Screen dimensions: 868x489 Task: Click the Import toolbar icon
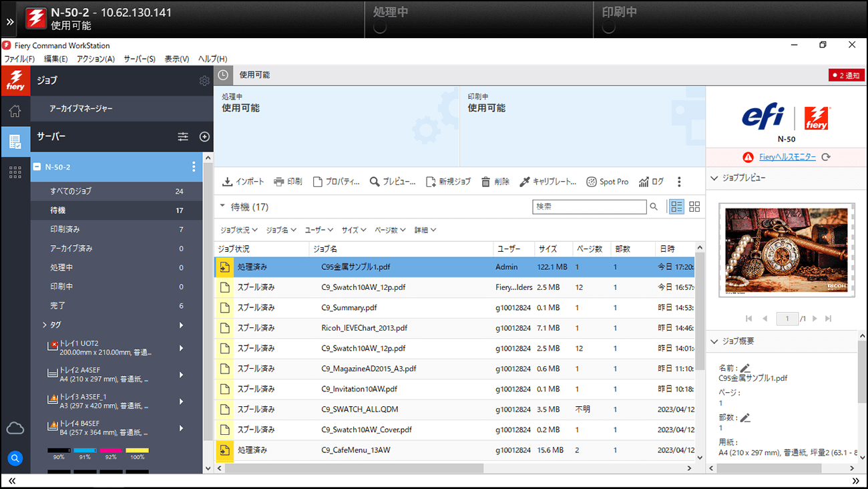pyautogui.click(x=228, y=182)
